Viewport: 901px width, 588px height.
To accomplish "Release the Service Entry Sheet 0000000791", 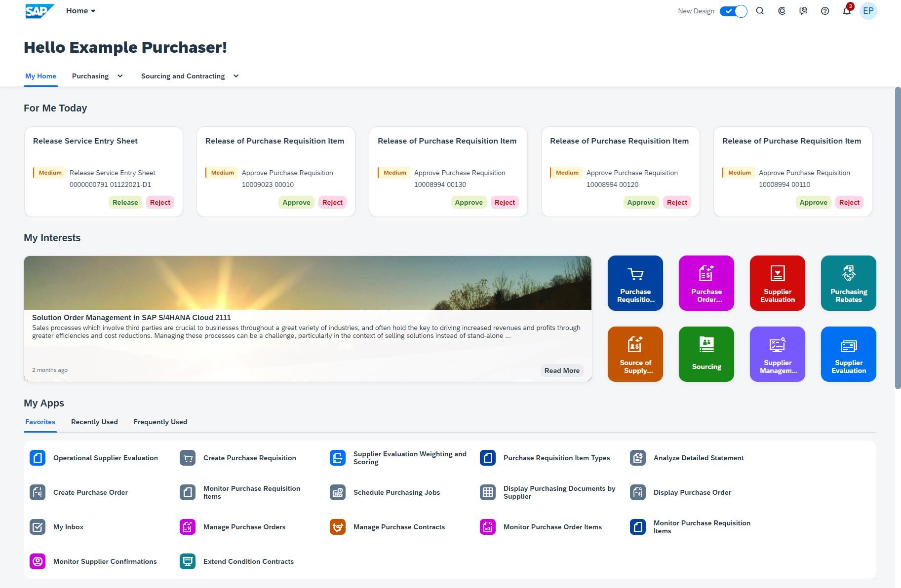I will [125, 202].
